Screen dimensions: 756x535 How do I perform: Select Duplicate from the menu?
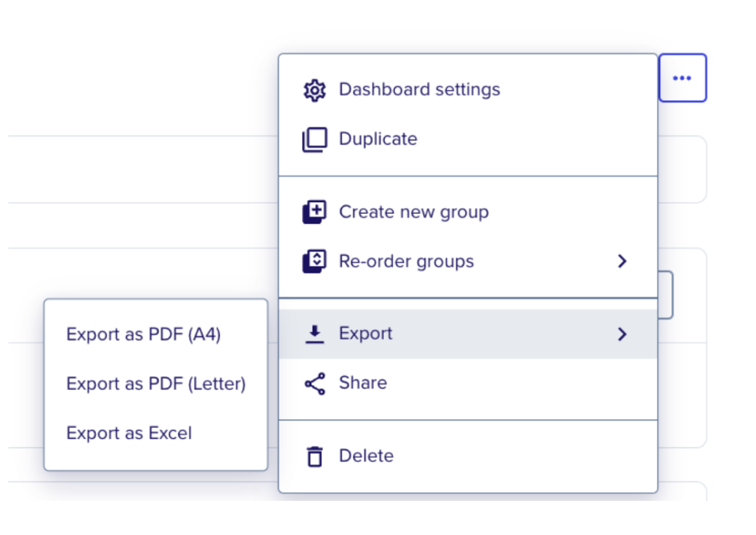pyautogui.click(x=468, y=139)
